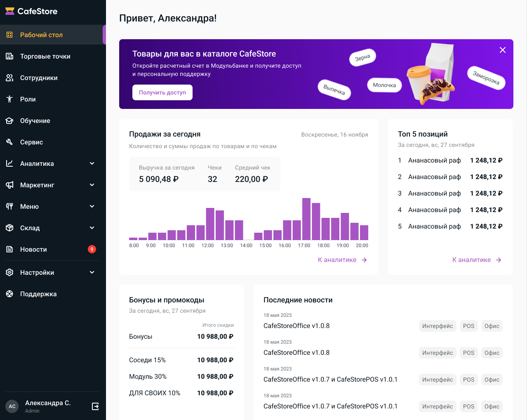
Task: Click the lifebuoy icon beside Поддержка
Action: (9, 294)
